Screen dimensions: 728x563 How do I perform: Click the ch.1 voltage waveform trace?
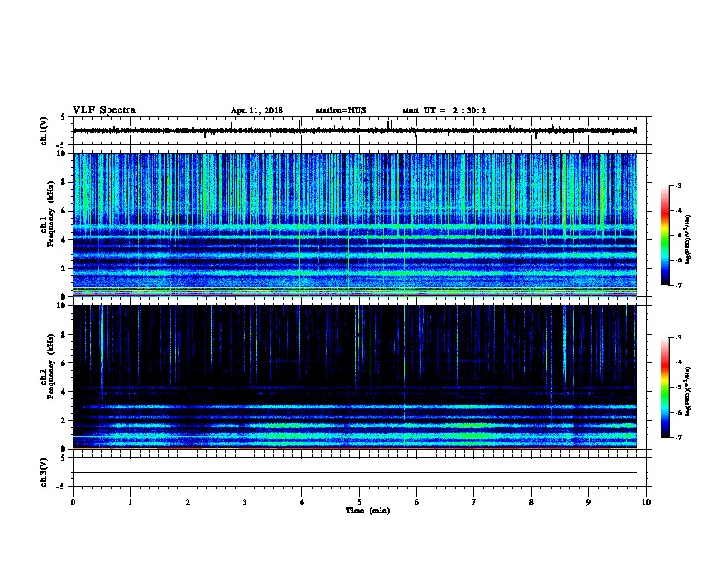click(x=355, y=131)
